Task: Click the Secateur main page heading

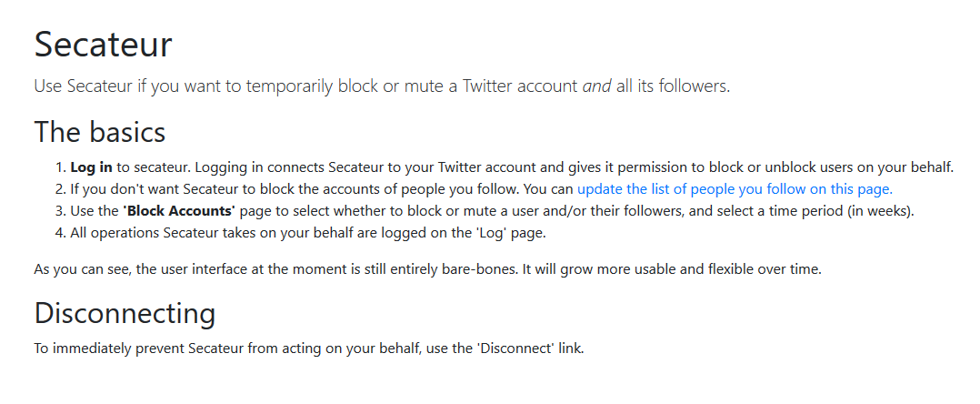Action: coord(104,45)
